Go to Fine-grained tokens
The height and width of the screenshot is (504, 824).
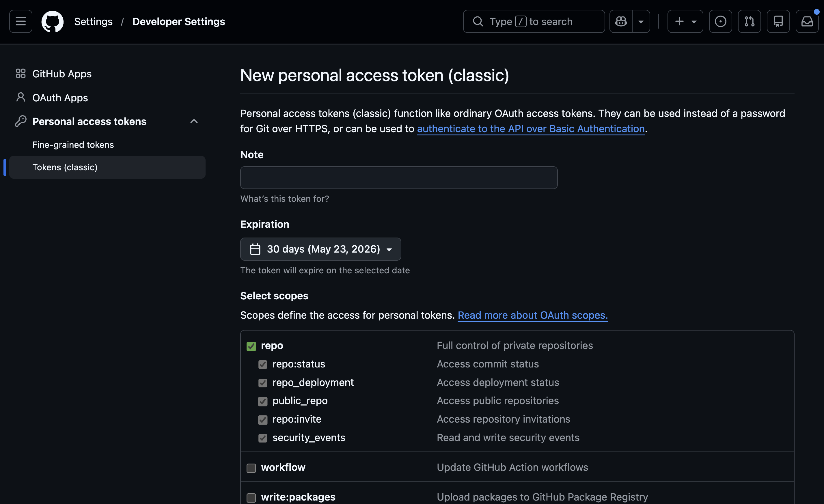(73, 145)
